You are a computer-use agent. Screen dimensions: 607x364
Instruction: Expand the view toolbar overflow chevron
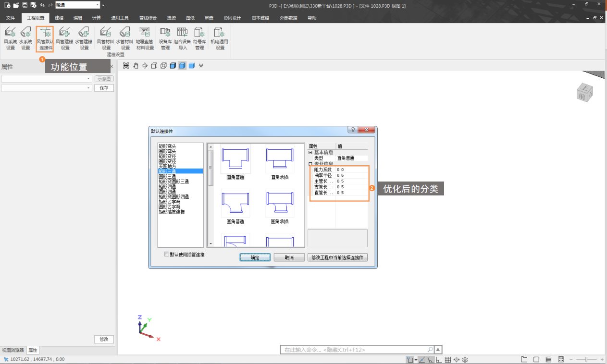coord(201,65)
